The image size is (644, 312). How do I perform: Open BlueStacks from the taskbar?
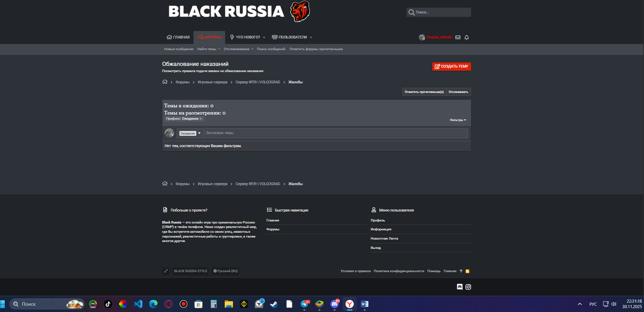pos(319,304)
